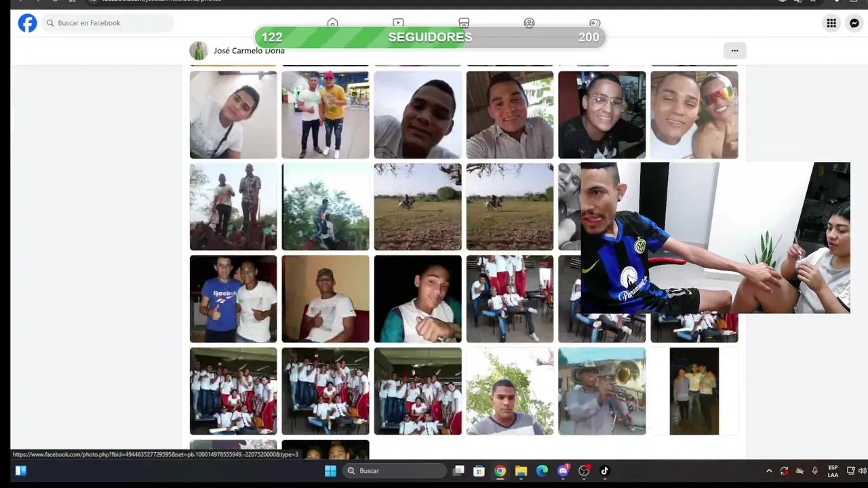Switch the ESP LAA keyboard language indicator
The width and height of the screenshot is (868, 488).
point(833,471)
